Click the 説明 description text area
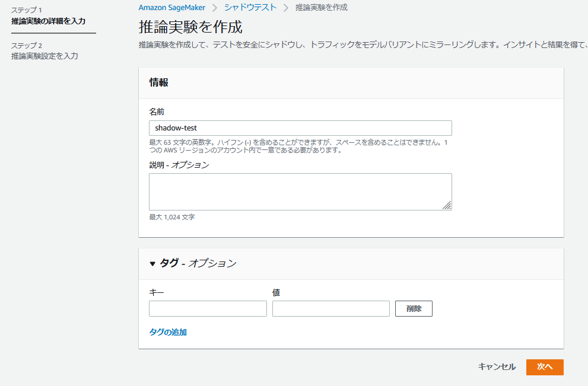This screenshot has height=386, width=588. click(300, 192)
